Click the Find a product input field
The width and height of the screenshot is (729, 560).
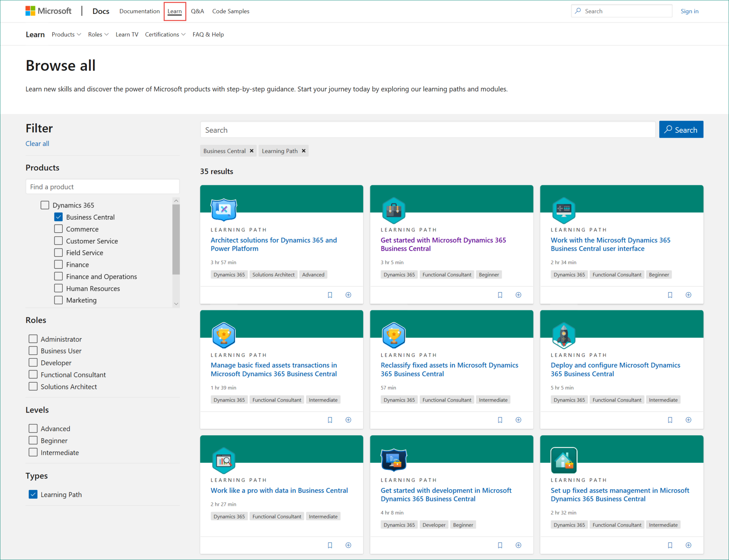pos(103,187)
